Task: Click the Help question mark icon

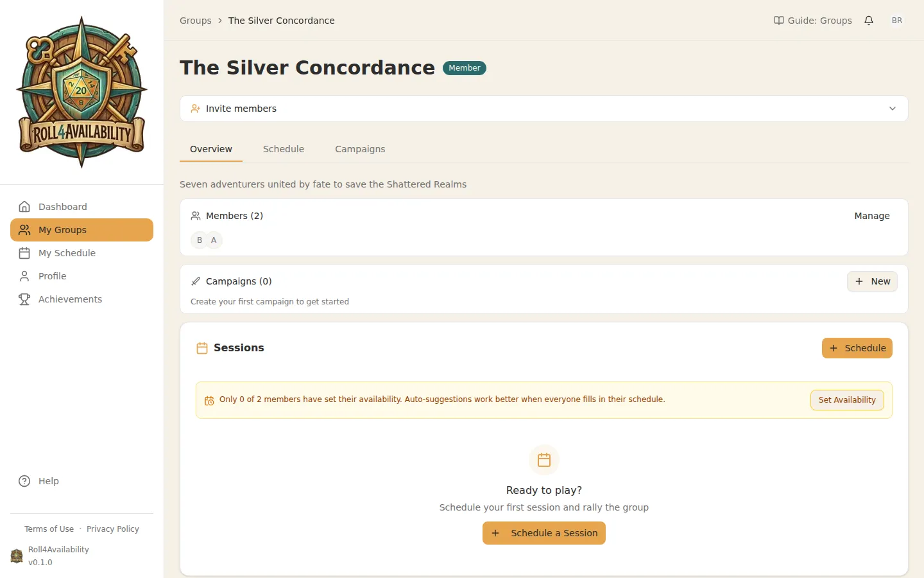Action: pyautogui.click(x=24, y=481)
